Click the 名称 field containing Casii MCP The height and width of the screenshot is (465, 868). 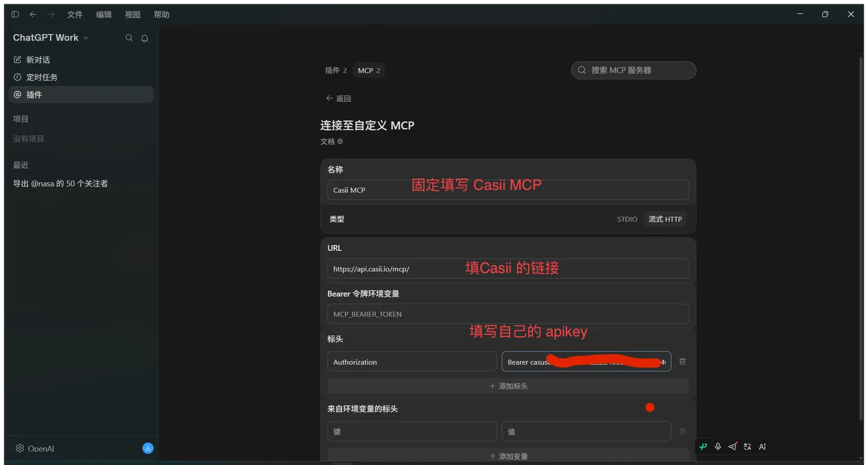[508, 190]
